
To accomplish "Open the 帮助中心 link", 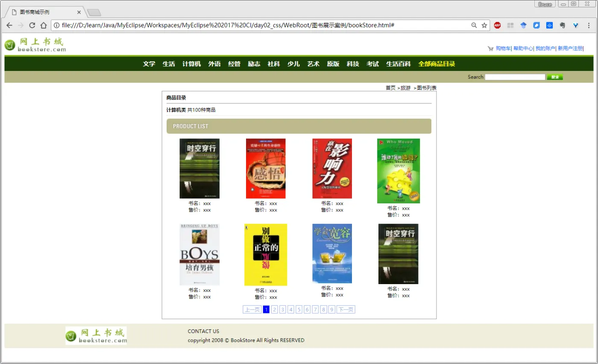I will pyautogui.click(x=523, y=49).
